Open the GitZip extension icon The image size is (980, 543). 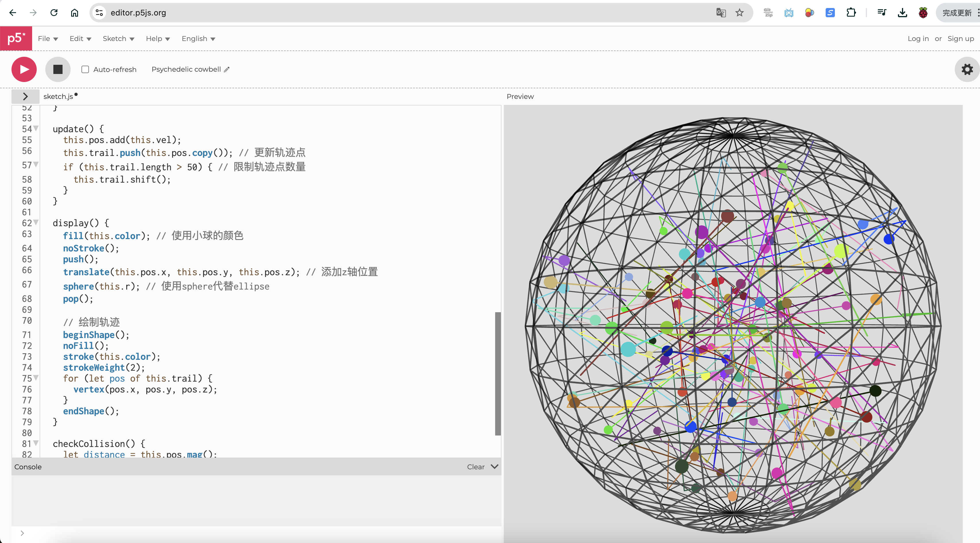coord(768,13)
